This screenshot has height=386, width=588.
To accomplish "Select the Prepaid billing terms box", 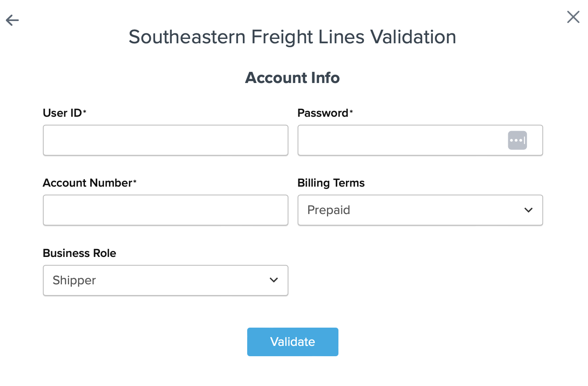I will tap(420, 210).
